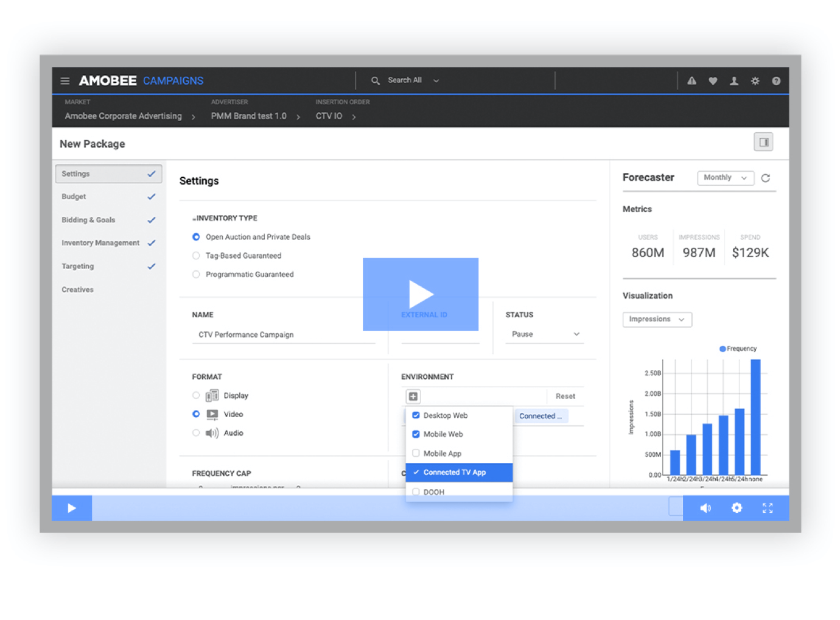
Task: Select Tag-Based Guaranteed inventory type
Action: [x=196, y=256]
